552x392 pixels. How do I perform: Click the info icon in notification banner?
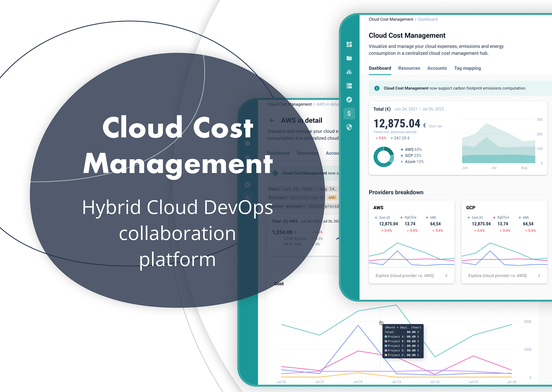(377, 88)
